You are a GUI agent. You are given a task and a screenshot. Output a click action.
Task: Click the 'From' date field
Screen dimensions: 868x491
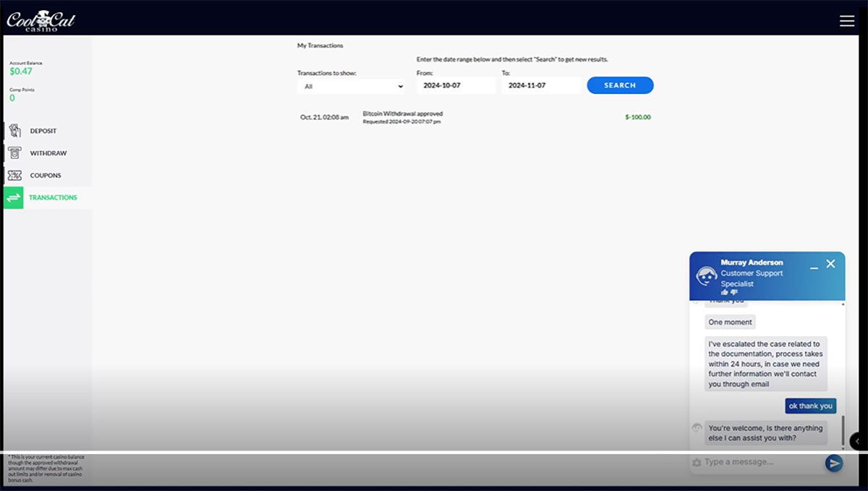456,85
